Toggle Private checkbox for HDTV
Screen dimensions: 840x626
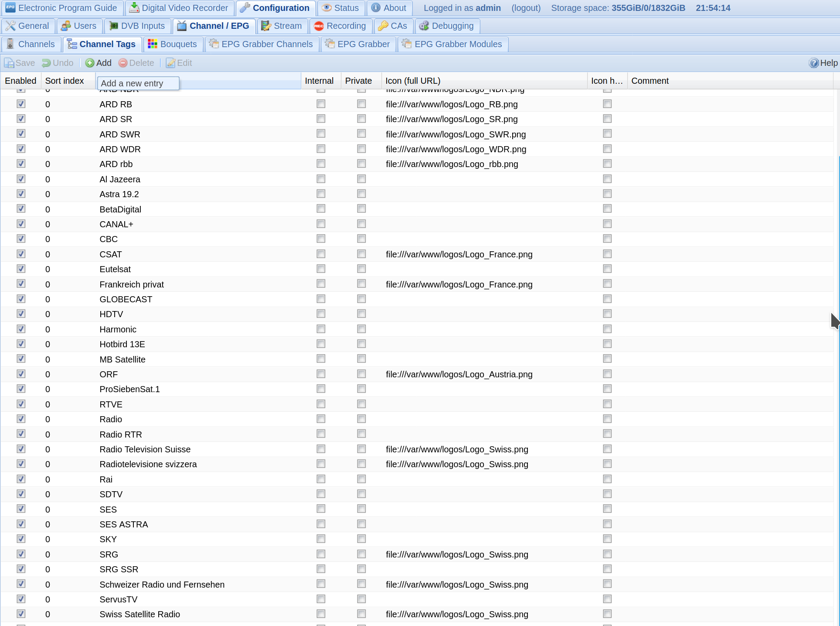pyautogui.click(x=361, y=314)
